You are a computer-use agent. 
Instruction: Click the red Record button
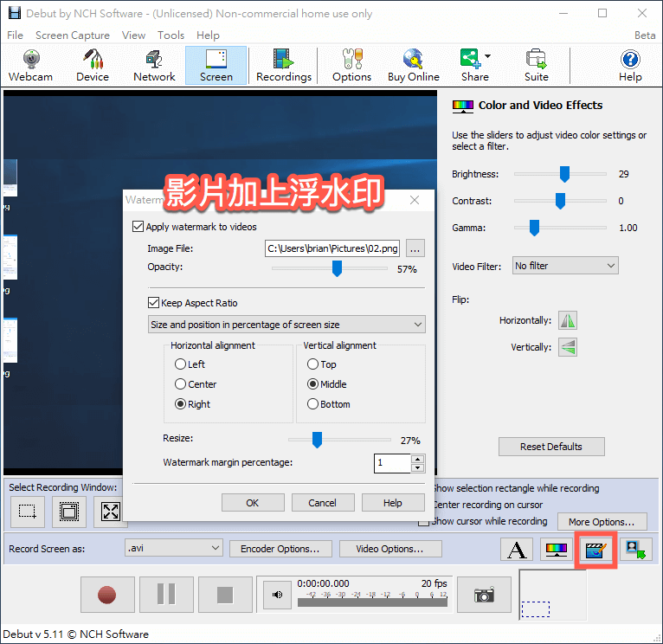pos(106,595)
